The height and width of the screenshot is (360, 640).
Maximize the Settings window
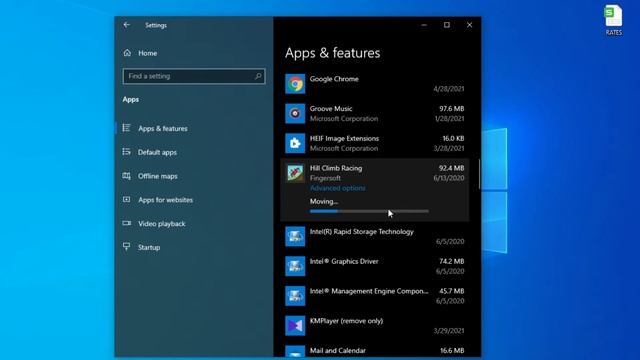(447, 25)
